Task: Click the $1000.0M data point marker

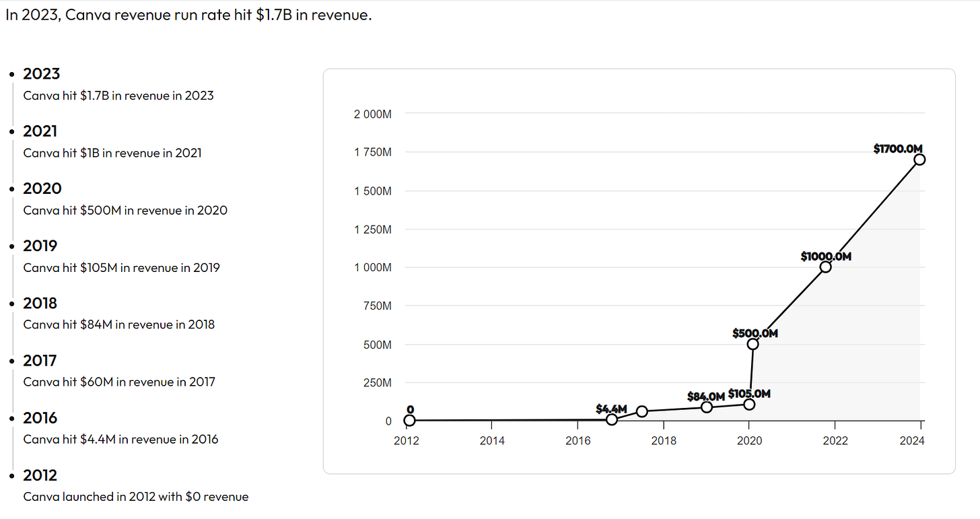Action: point(825,267)
